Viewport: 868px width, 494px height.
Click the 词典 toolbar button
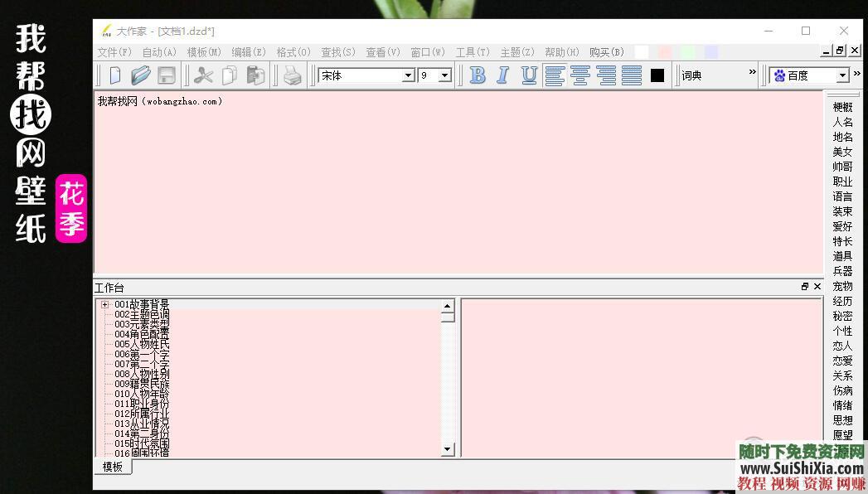691,75
